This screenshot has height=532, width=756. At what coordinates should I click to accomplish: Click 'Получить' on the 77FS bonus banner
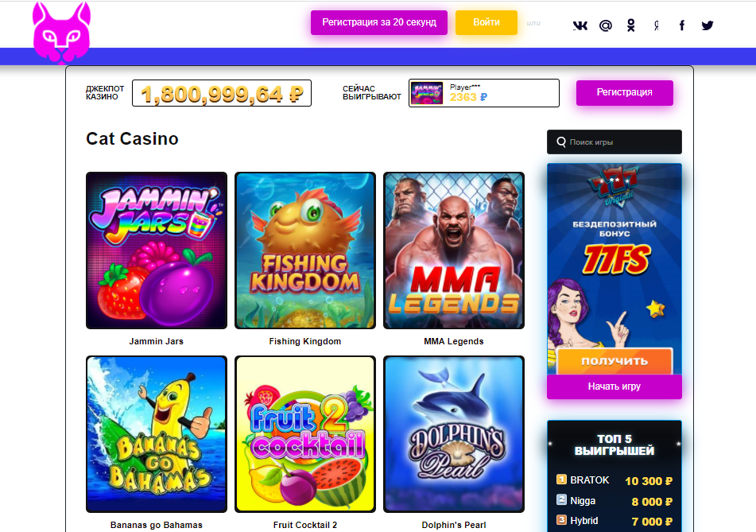(x=614, y=361)
